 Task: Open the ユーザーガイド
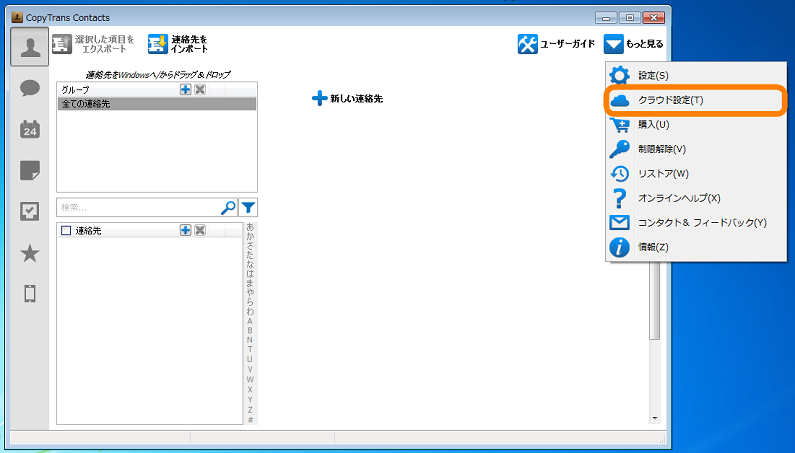pos(556,44)
